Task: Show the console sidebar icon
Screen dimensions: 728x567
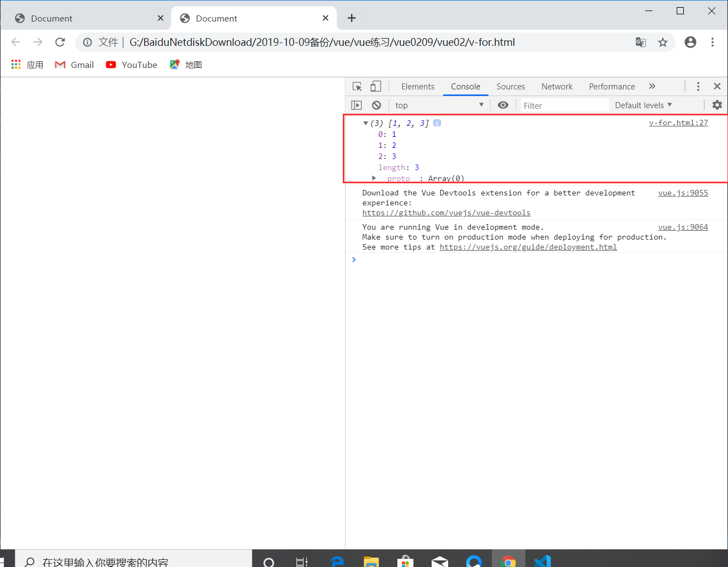Action: 357,105
